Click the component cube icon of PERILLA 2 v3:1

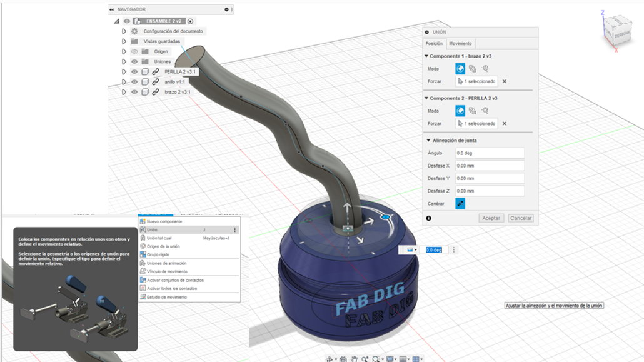(x=145, y=71)
